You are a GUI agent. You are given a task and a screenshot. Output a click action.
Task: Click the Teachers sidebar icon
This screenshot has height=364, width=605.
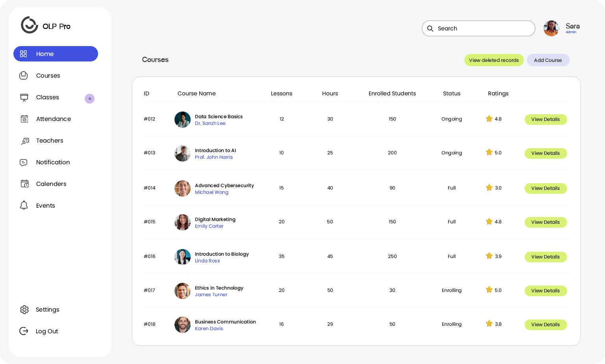tap(25, 141)
